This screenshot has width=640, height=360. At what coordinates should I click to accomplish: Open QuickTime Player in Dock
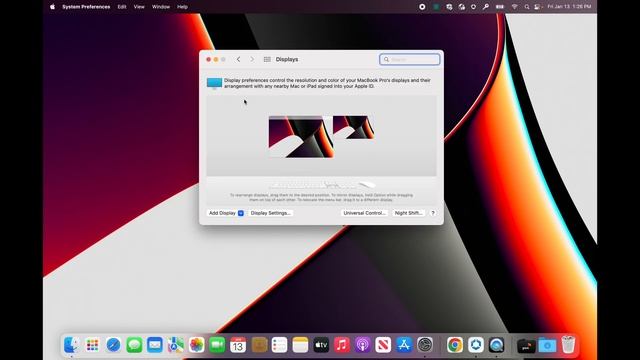coord(496,345)
